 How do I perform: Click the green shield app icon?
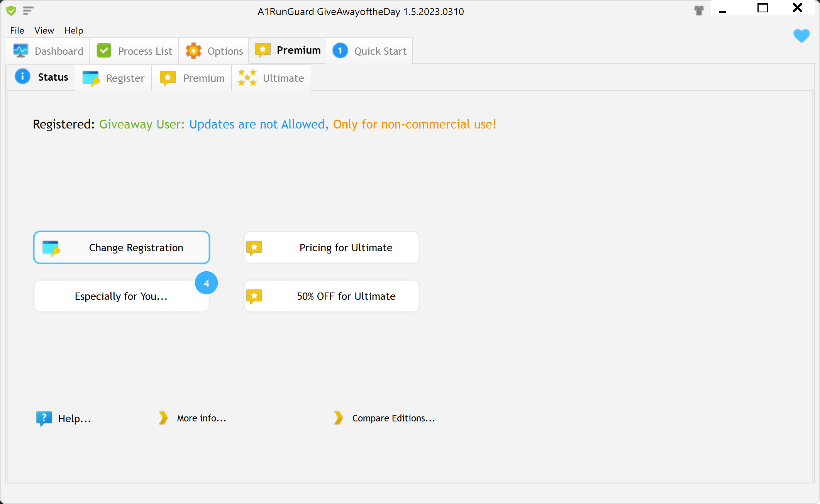11,11
